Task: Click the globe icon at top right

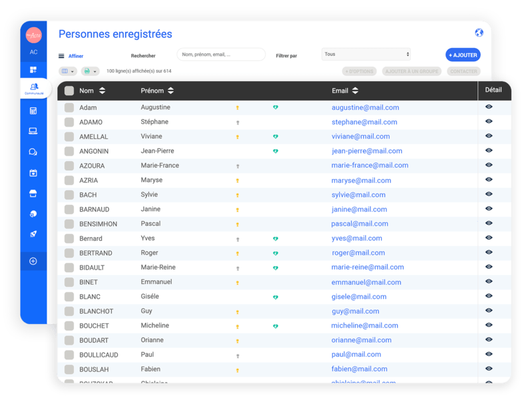Action: [x=479, y=33]
